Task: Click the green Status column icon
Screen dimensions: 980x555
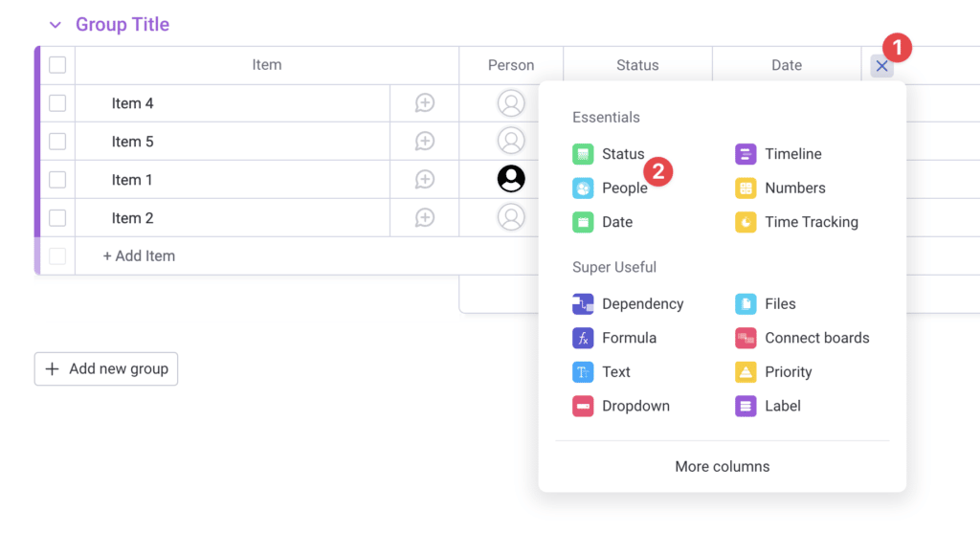Action: tap(583, 154)
